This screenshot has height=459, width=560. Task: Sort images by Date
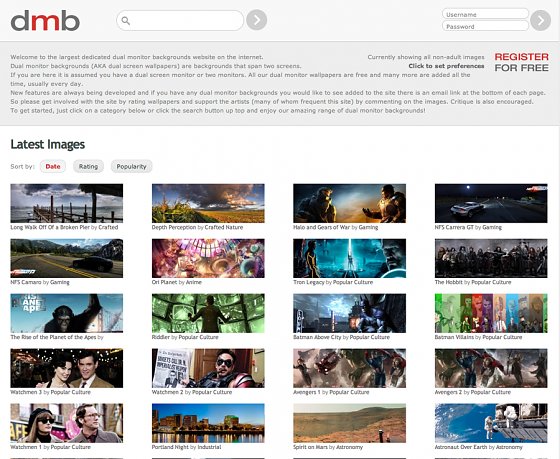tap(53, 166)
